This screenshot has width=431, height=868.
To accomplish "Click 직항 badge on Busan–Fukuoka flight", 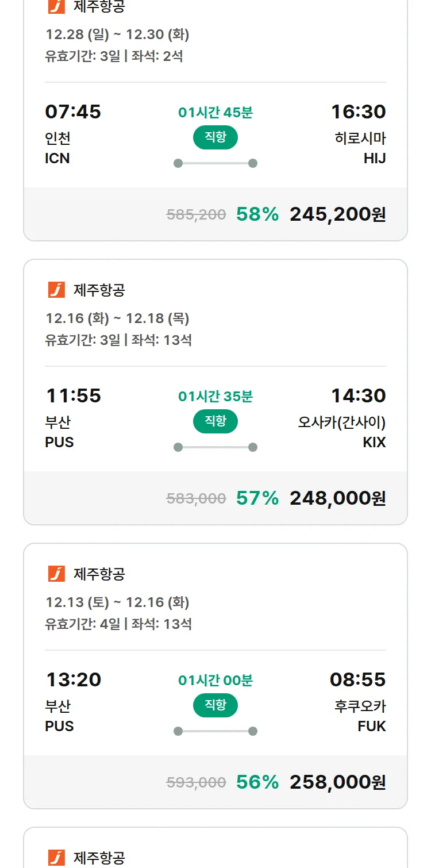I will tap(215, 705).
